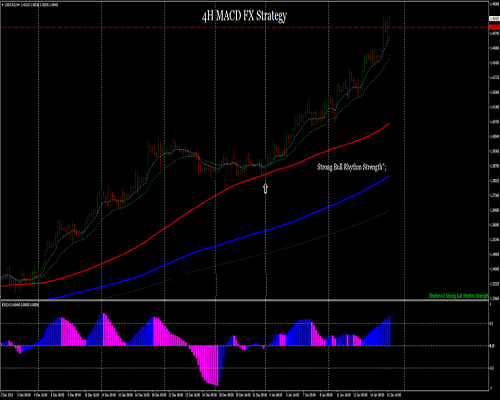
Task: Select the white 'Strong Bull Rhythm Strength' annotation
Action: [x=351, y=167]
